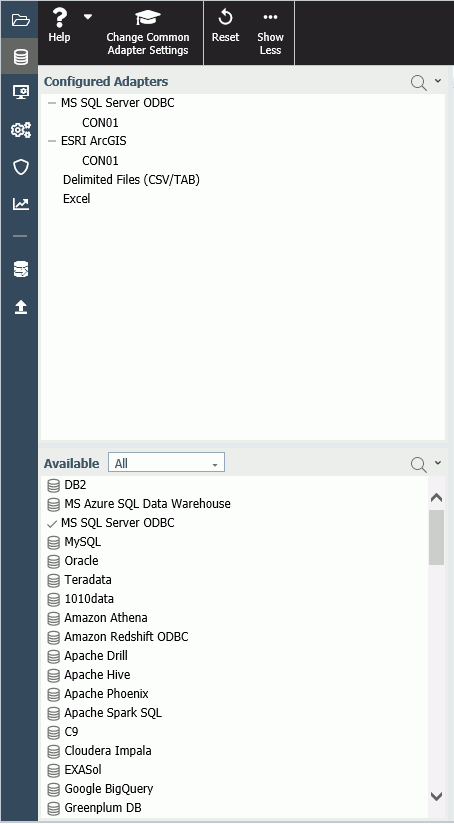Collapse the ESRI ArcGIS tree node
Viewport: 454px width, 824px height.
51,141
